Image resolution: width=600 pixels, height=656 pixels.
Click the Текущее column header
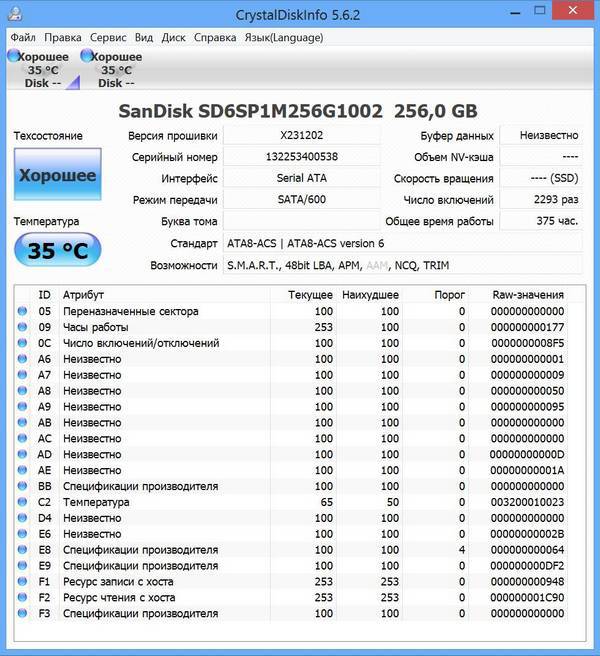click(x=310, y=295)
